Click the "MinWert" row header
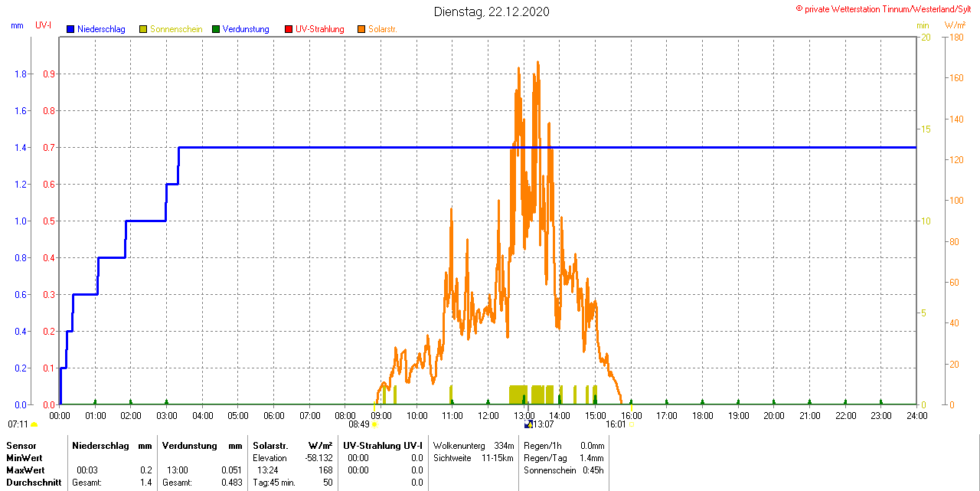 (x=24, y=457)
